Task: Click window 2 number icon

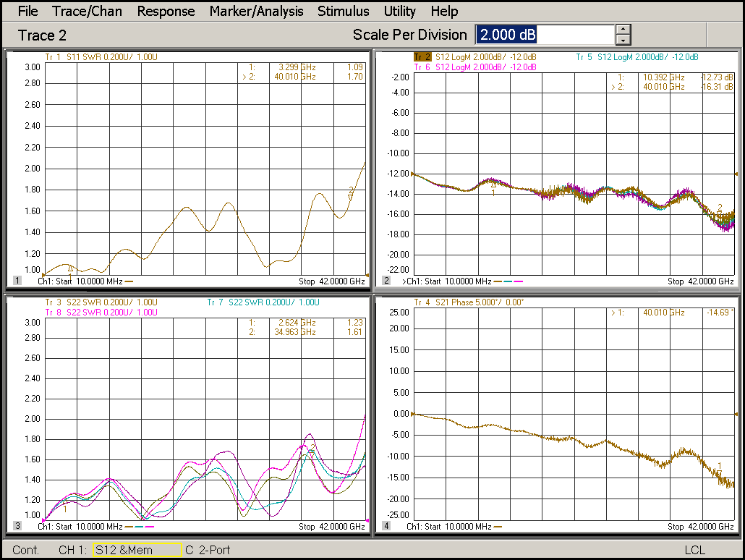Action: click(386, 281)
